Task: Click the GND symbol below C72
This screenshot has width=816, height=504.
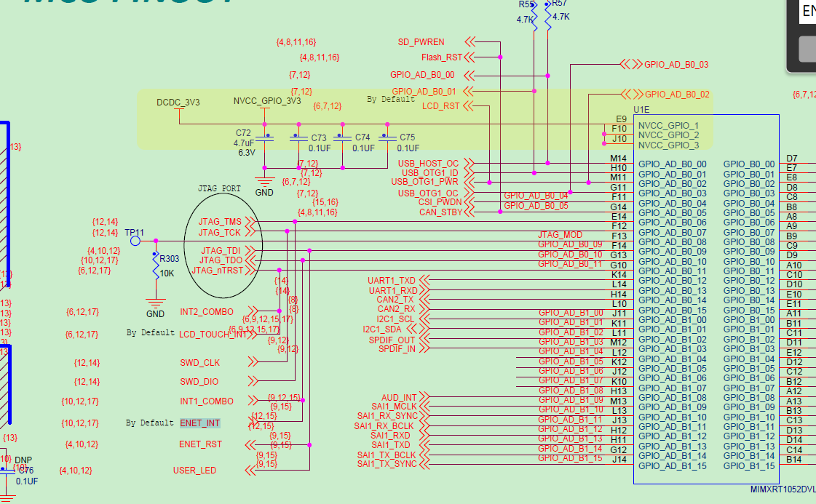Action: (x=265, y=182)
